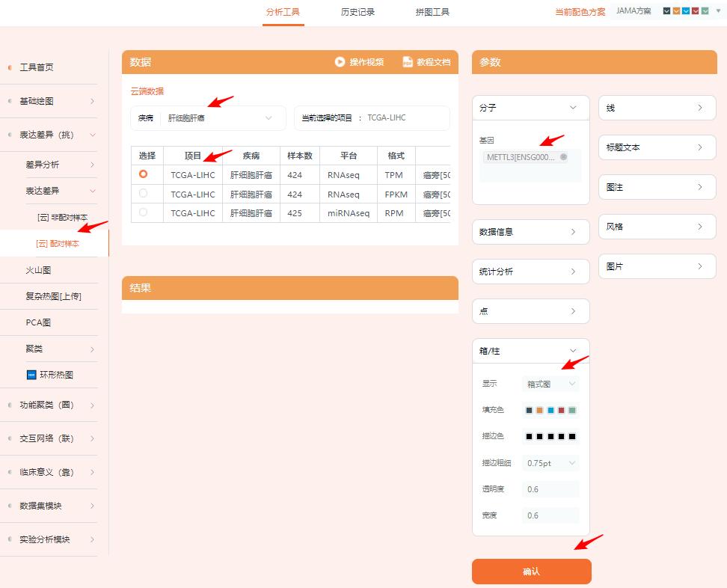
Task: Expand the 风格 parameter section
Action: [657, 227]
